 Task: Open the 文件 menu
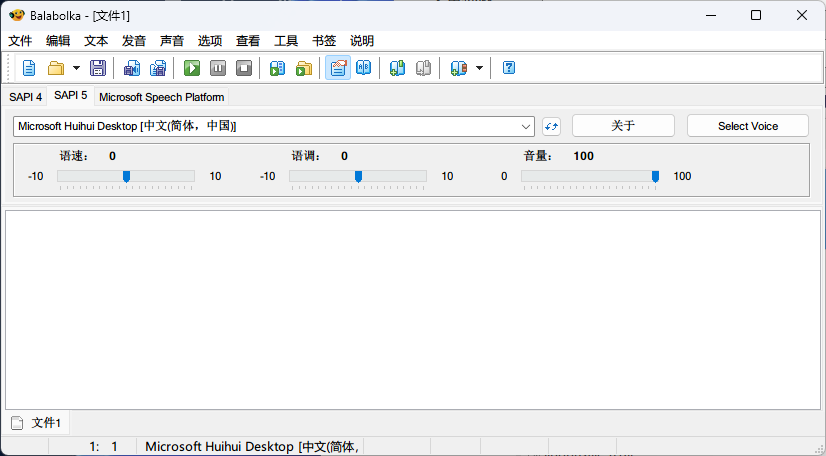[x=21, y=41]
